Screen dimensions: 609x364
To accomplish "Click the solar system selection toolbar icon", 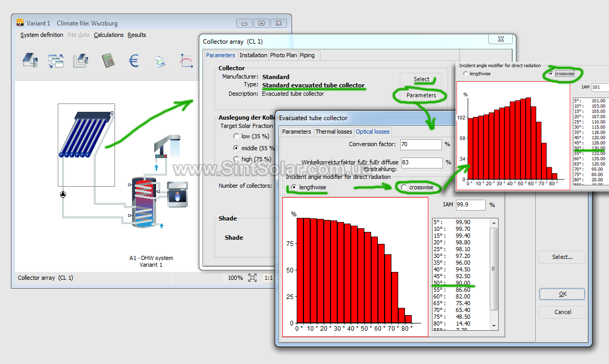I will coord(30,60).
